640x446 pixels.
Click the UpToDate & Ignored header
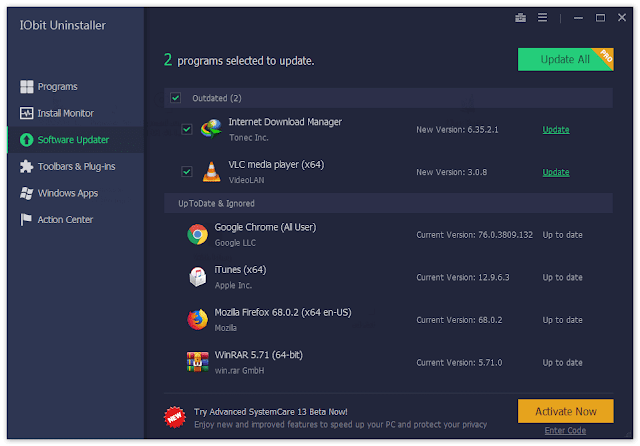pos(388,203)
